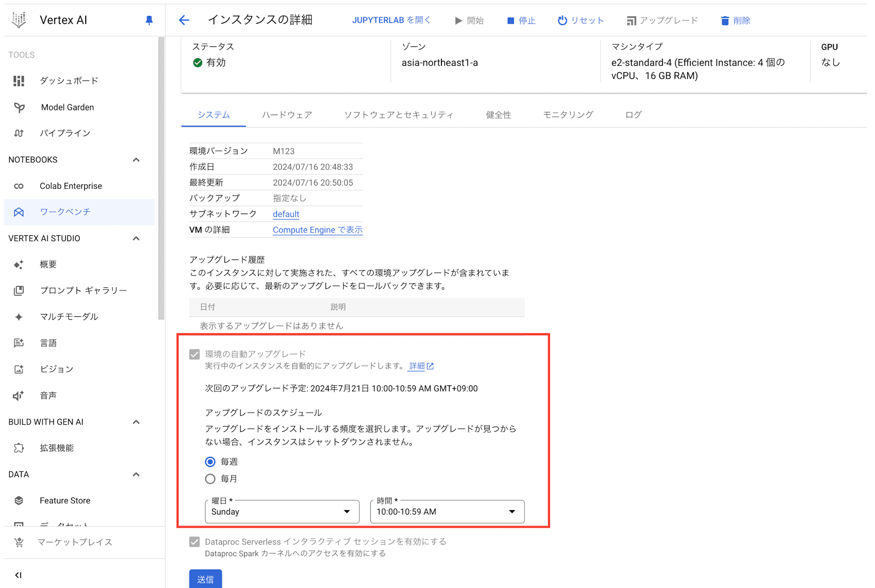The image size is (875, 588).
Task: Click JUPYTERLAB を開く link
Action: 392,20
